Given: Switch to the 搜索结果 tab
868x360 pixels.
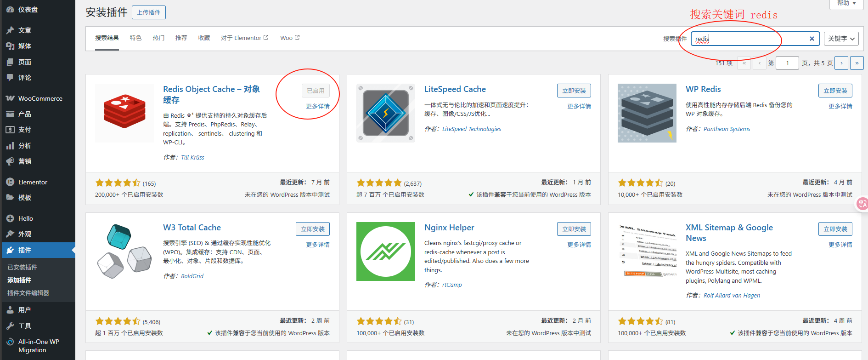Looking at the screenshot, I should point(107,38).
